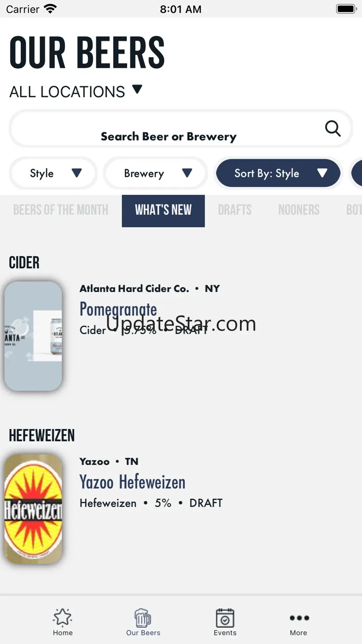Select the What's New tab
The image size is (362, 644).
(163, 211)
